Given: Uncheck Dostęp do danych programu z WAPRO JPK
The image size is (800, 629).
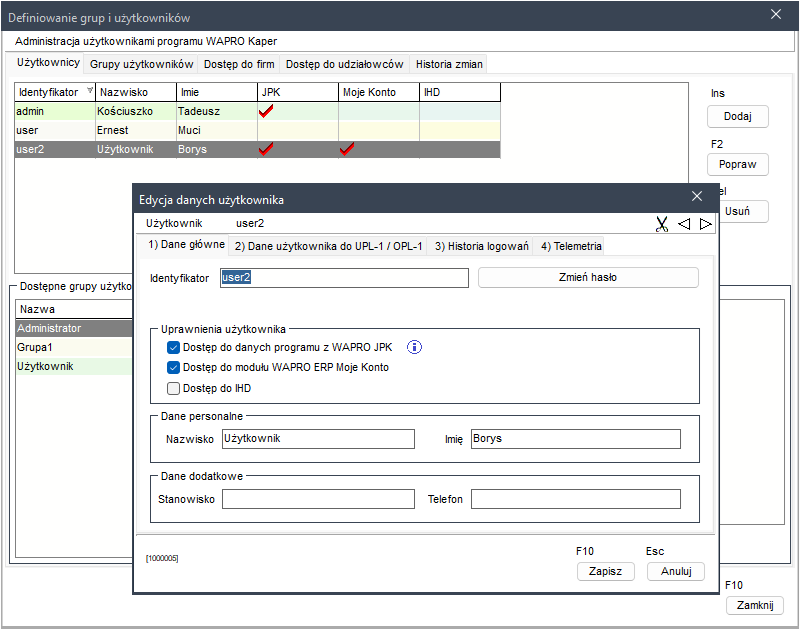Looking at the screenshot, I should pos(173,347).
